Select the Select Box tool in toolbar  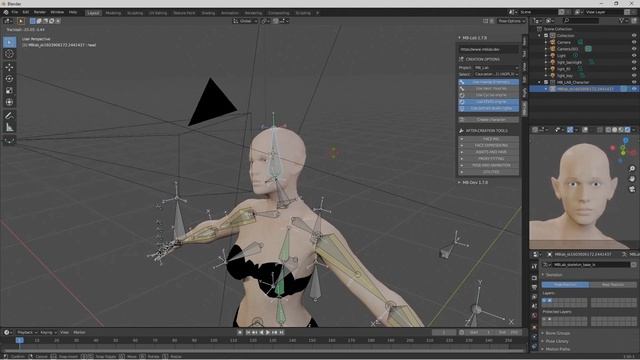9,42
